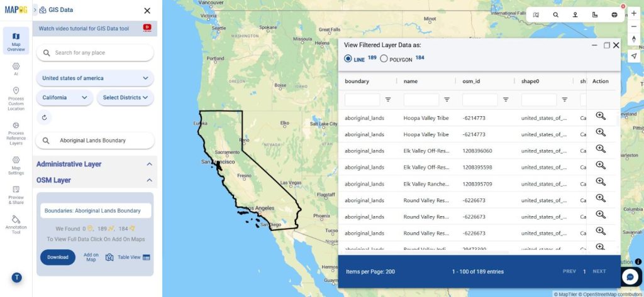This screenshot has width=644, height=297.
Task: Zoom to feature with osm_id 1208395598
Action: pos(601,165)
